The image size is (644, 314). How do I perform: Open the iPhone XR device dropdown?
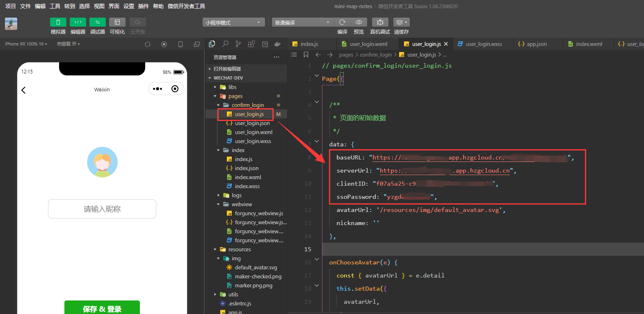(26, 44)
